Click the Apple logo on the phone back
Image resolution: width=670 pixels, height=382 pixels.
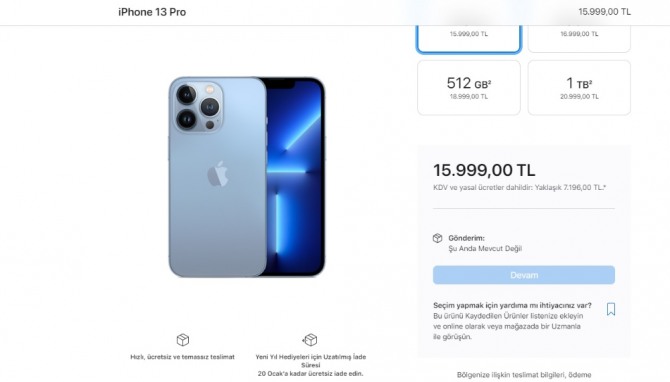218,173
